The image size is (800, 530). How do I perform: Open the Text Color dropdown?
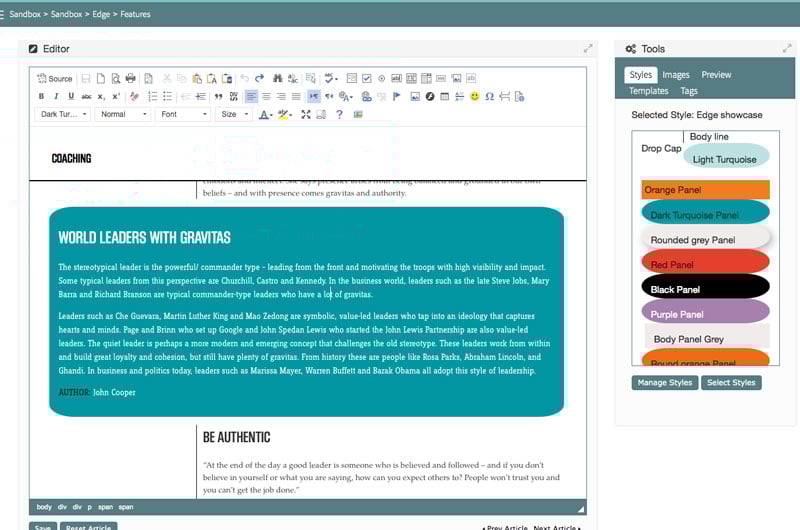[265, 114]
